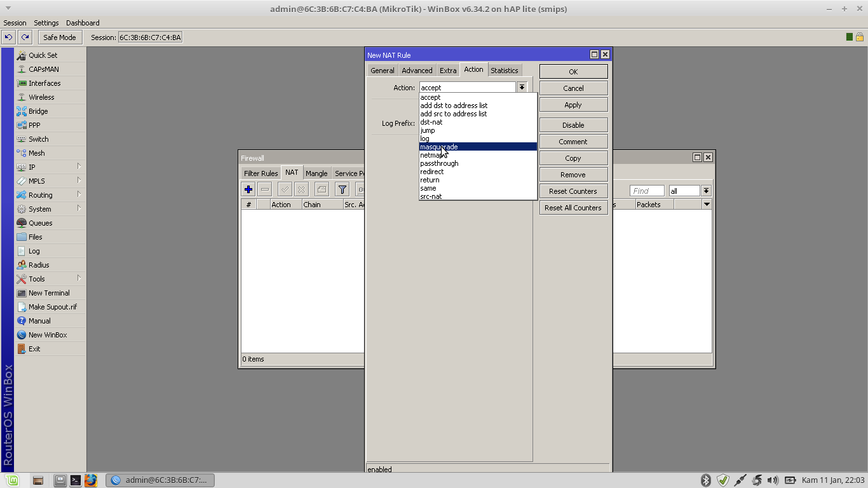Open the Action dropdown arrow
Screen dimensions: 868x488
[522, 87]
